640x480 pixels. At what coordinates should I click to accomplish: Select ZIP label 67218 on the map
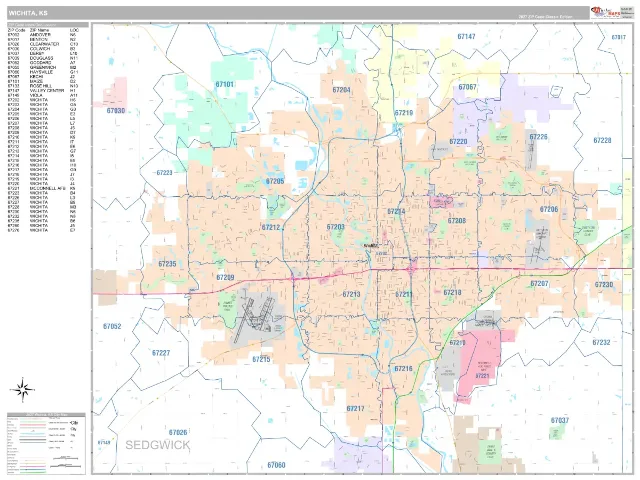[452, 293]
